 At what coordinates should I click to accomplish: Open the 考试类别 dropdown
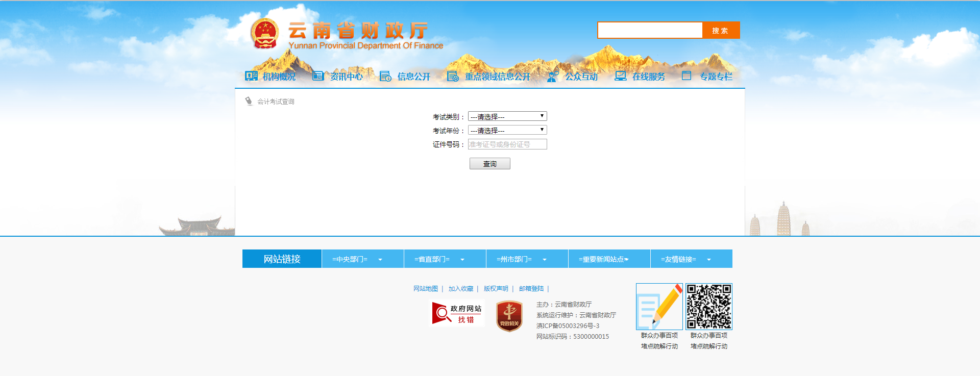[507, 116]
